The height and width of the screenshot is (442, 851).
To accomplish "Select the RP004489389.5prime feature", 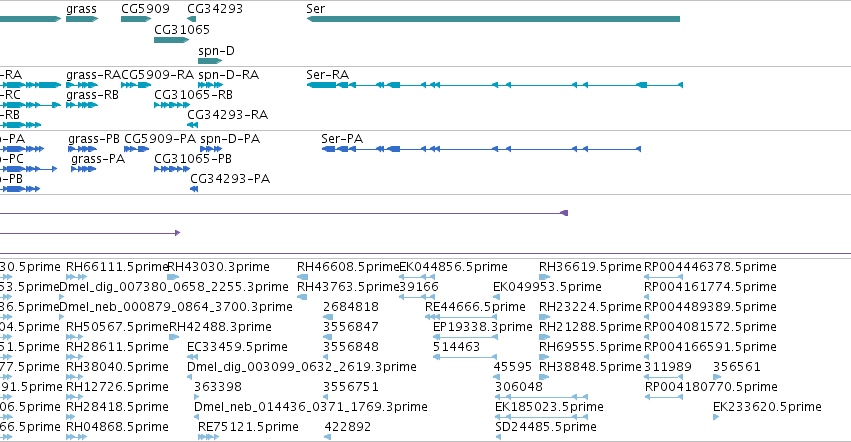I will click(647, 317).
